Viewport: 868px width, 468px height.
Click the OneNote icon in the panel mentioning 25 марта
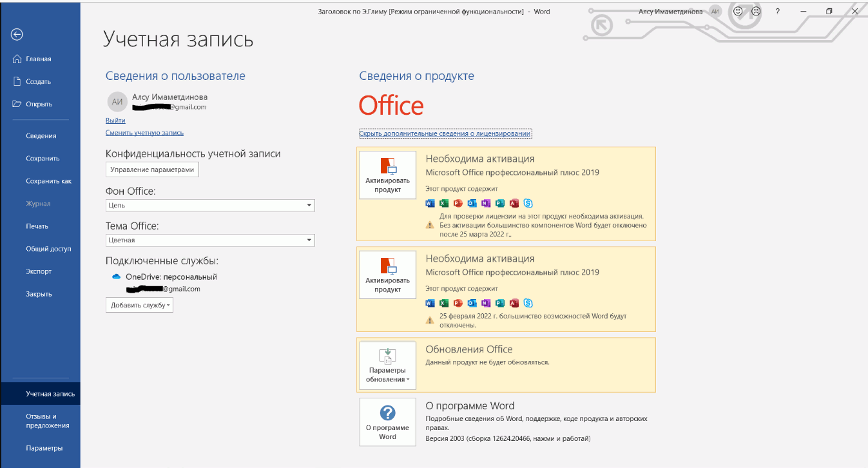(x=486, y=203)
